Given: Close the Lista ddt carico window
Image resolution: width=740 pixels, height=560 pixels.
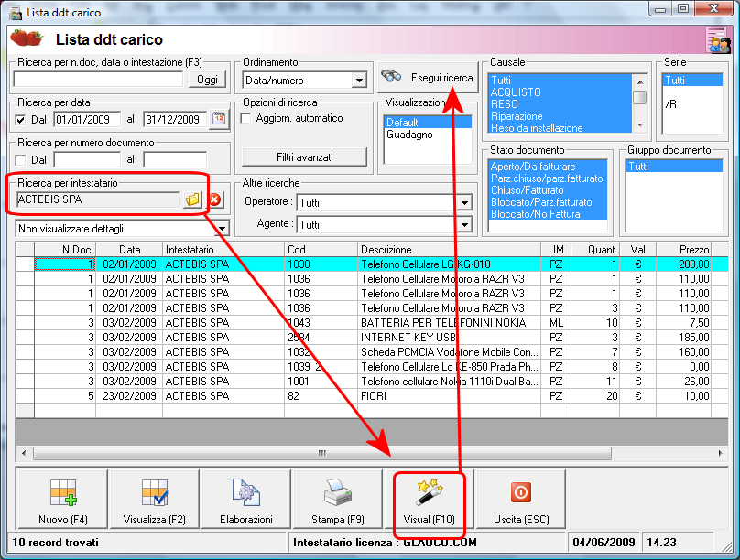Looking at the screenshot, I should (713, 9).
